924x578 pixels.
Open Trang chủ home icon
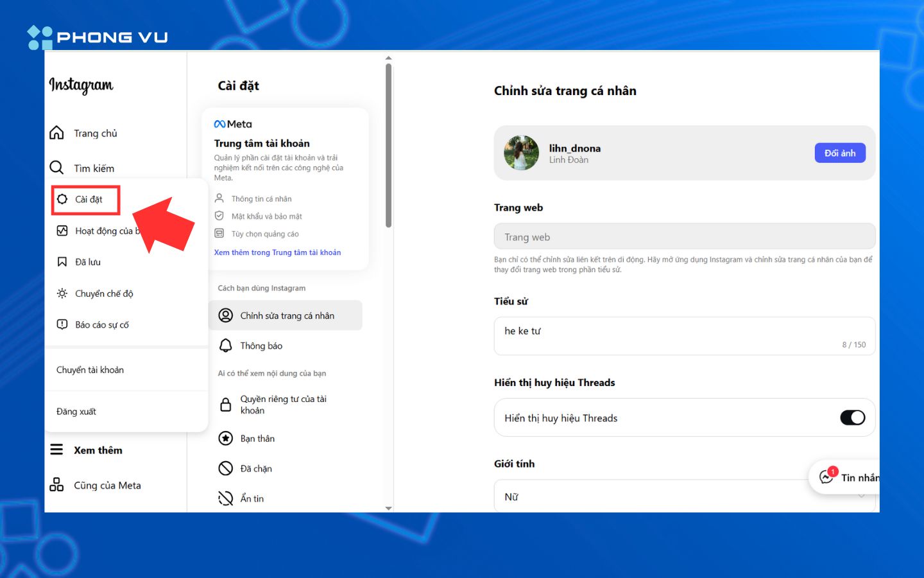(57, 133)
